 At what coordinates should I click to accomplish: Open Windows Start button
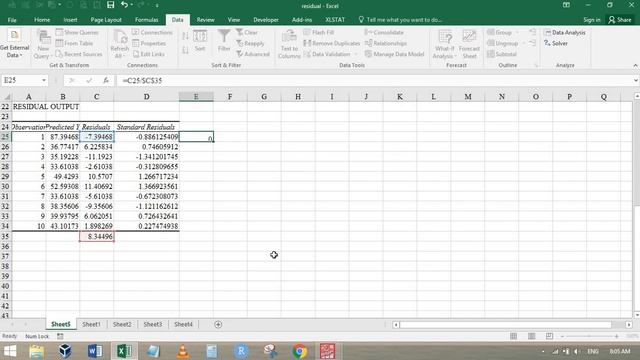pyautogui.click(x=10, y=351)
